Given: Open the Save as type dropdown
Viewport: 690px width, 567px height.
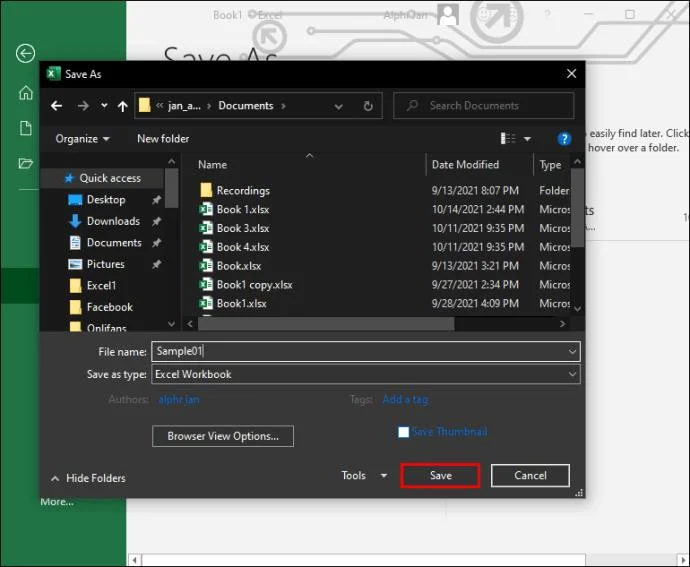Looking at the screenshot, I should coord(366,374).
